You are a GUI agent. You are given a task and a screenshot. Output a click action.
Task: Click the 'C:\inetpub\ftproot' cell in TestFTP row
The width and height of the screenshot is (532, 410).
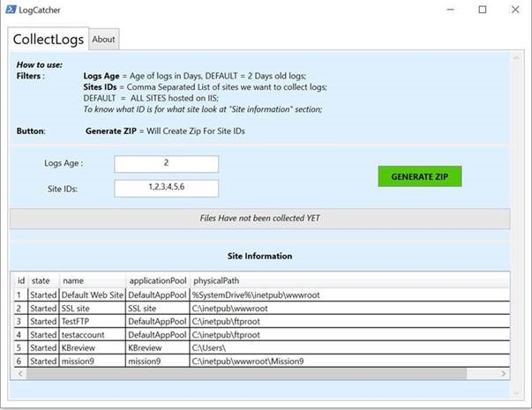point(349,322)
